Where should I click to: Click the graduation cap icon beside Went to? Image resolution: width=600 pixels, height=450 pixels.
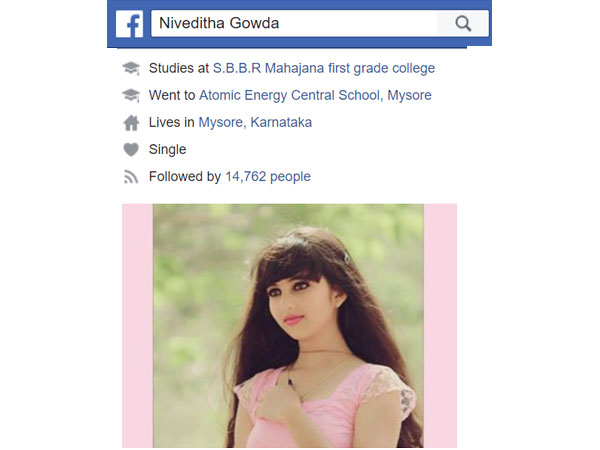131,95
